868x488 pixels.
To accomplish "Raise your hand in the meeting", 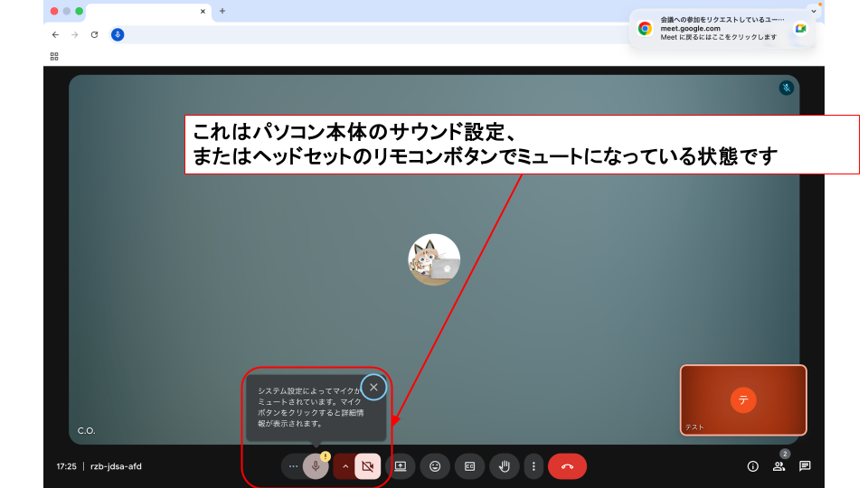I will point(505,466).
